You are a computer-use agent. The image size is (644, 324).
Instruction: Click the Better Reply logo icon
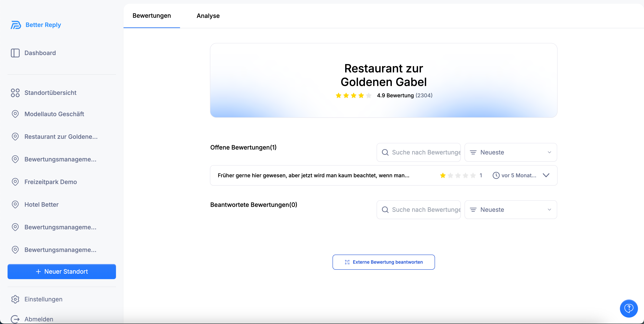click(15, 25)
